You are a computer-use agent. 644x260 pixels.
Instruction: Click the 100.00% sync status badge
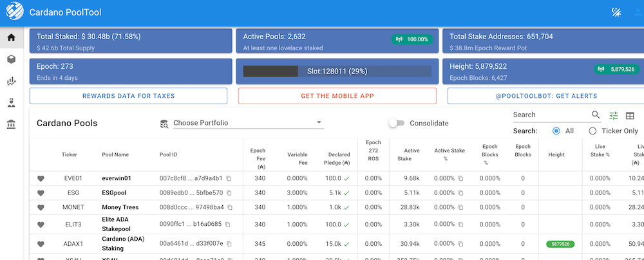click(412, 39)
